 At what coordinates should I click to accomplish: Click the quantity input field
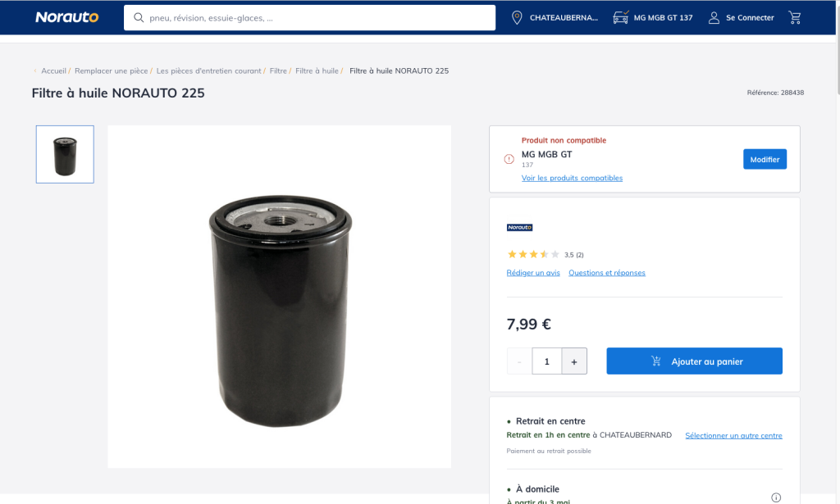(547, 361)
